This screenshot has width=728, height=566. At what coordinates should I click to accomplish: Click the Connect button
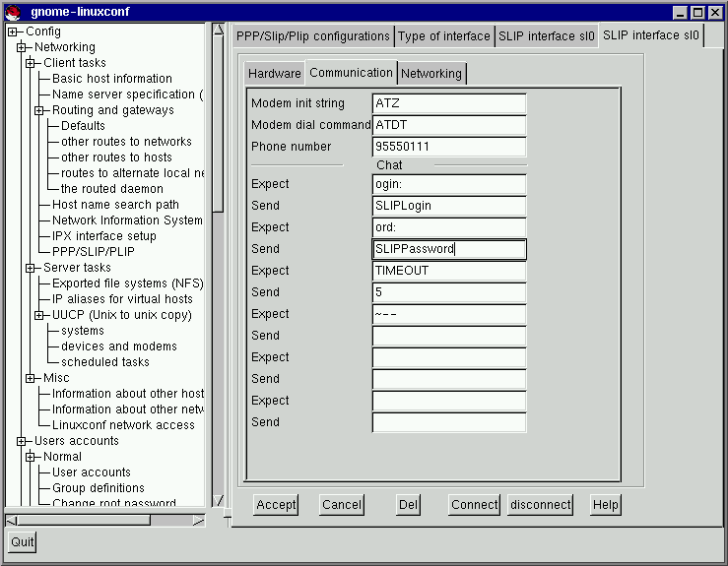point(475,505)
